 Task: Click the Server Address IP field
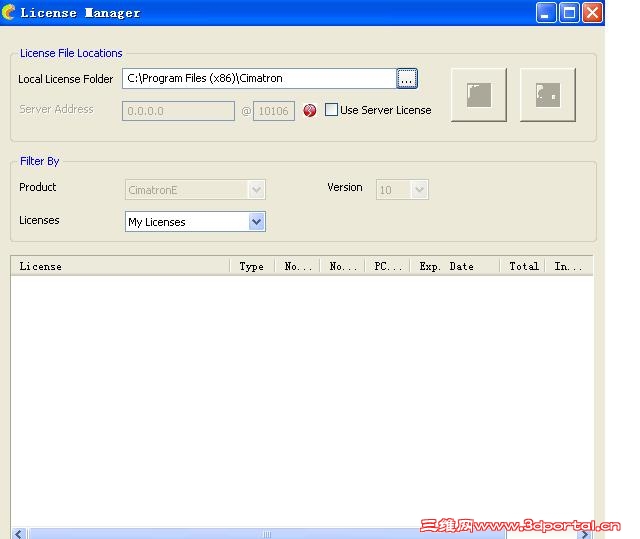[x=178, y=111]
